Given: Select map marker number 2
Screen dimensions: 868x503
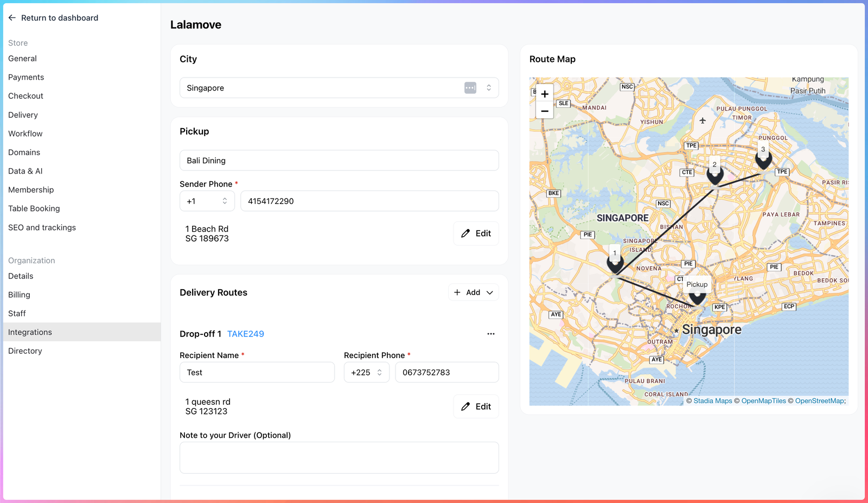Looking at the screenshot, I should pyautogui.click(x=715, y=175).
